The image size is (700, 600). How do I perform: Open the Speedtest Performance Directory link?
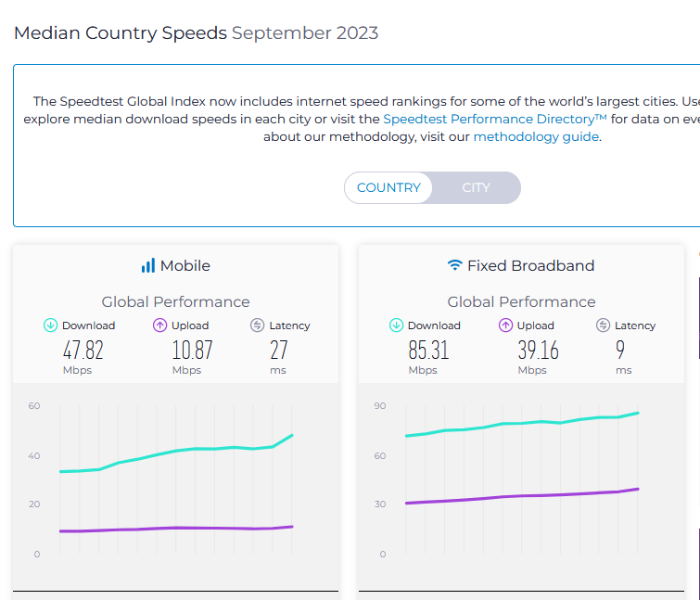point(494,119)
